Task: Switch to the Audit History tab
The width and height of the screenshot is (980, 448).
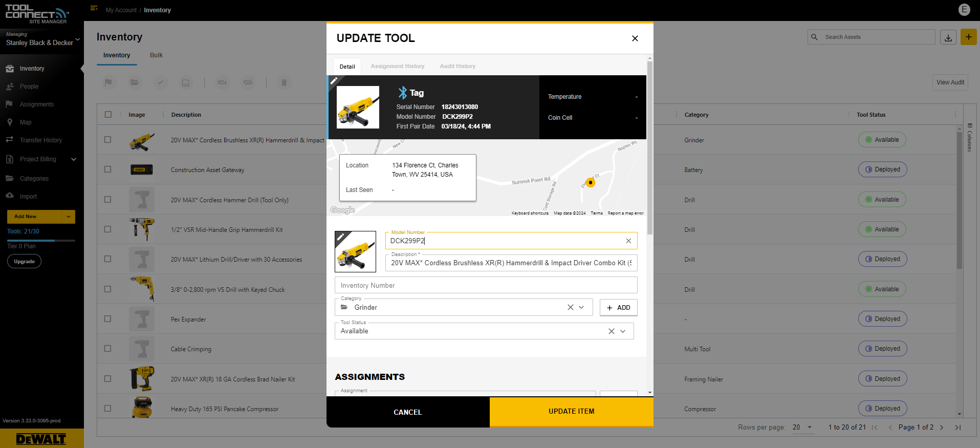Action: (458, 66)
